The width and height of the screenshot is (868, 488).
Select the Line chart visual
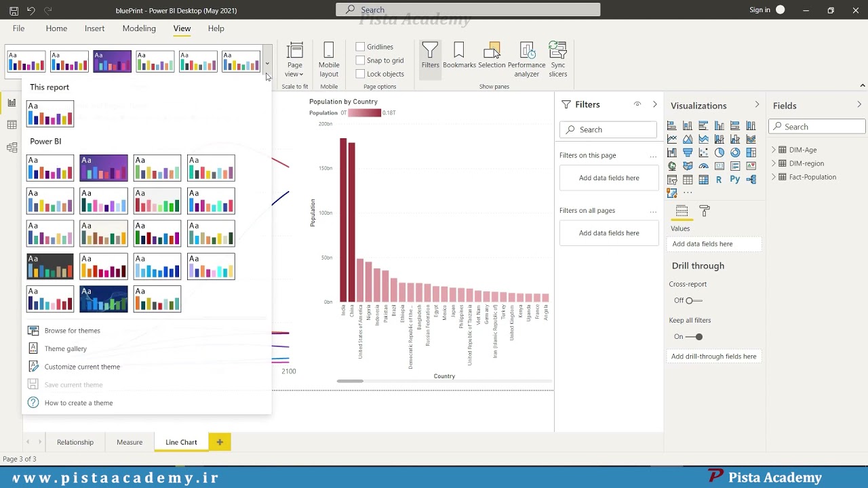(672, 139)
